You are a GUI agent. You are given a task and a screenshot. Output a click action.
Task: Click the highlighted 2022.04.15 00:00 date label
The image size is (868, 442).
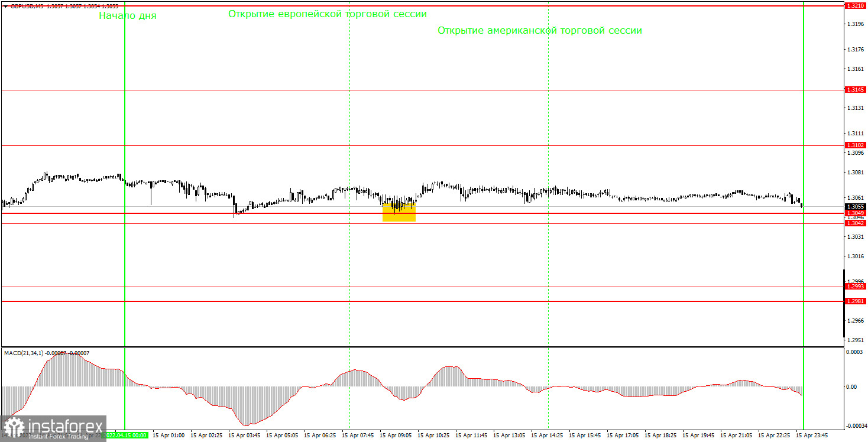click(x=126, y=435)
